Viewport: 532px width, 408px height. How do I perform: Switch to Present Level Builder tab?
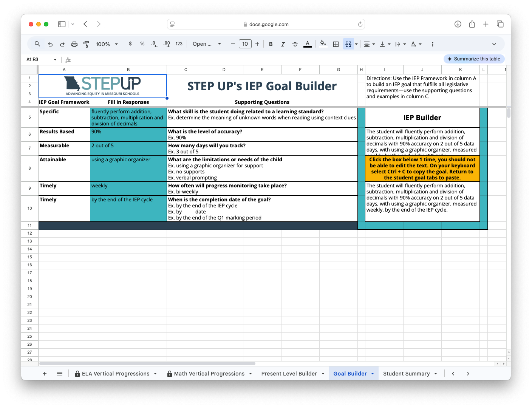289,374
